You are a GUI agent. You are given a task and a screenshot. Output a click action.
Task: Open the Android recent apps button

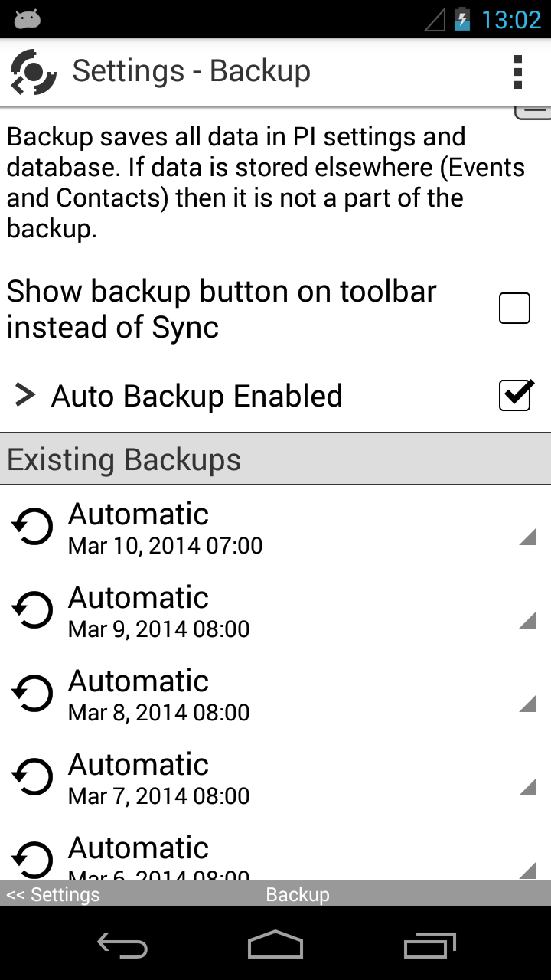coord(429,945)
